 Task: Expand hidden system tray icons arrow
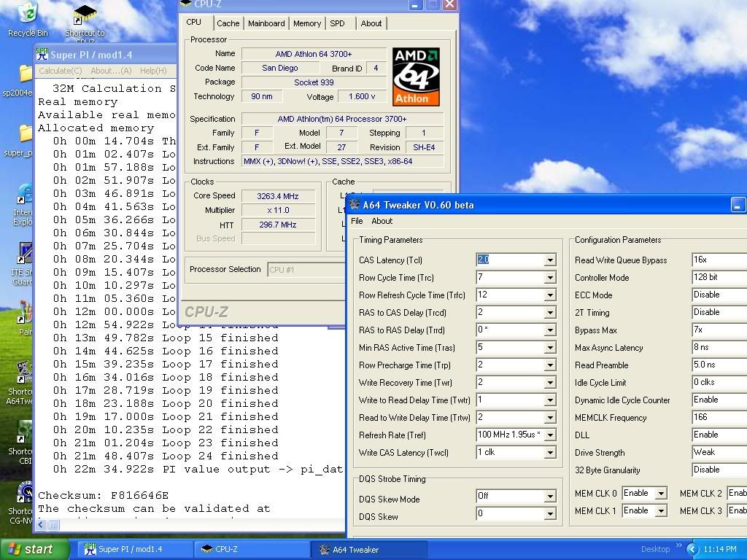click(x=692, y=549)
